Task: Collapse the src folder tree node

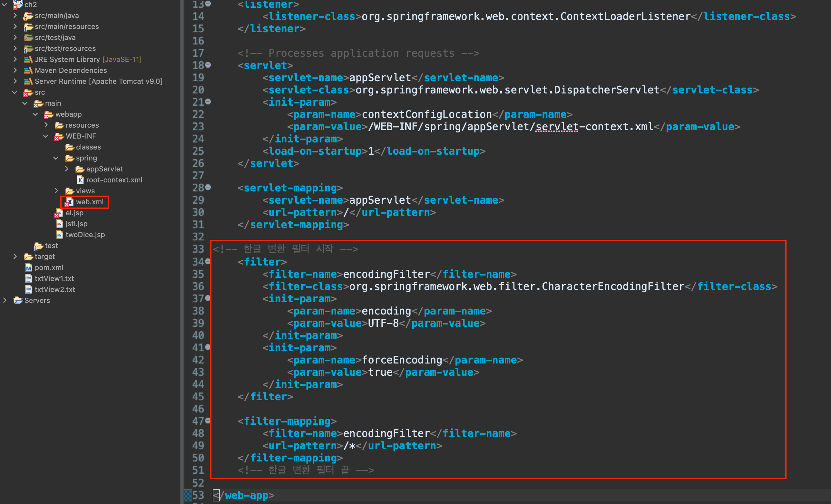Action: click(x=15, y=92)
